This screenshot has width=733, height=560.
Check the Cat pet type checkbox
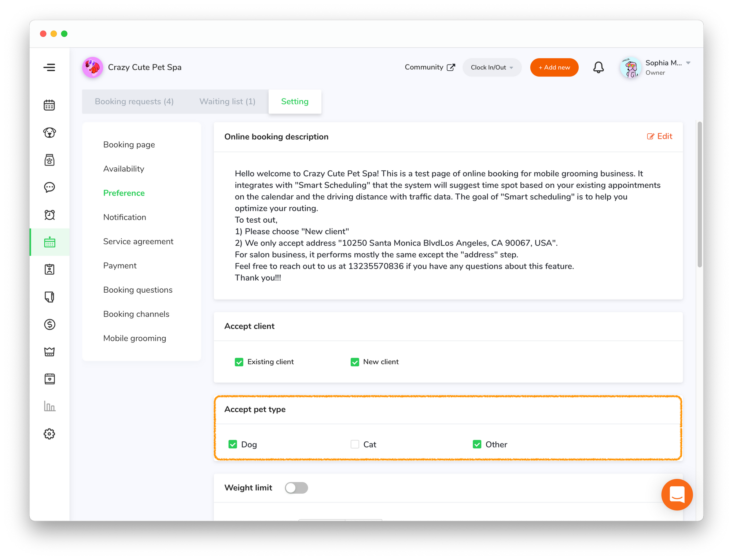(355, 444)
